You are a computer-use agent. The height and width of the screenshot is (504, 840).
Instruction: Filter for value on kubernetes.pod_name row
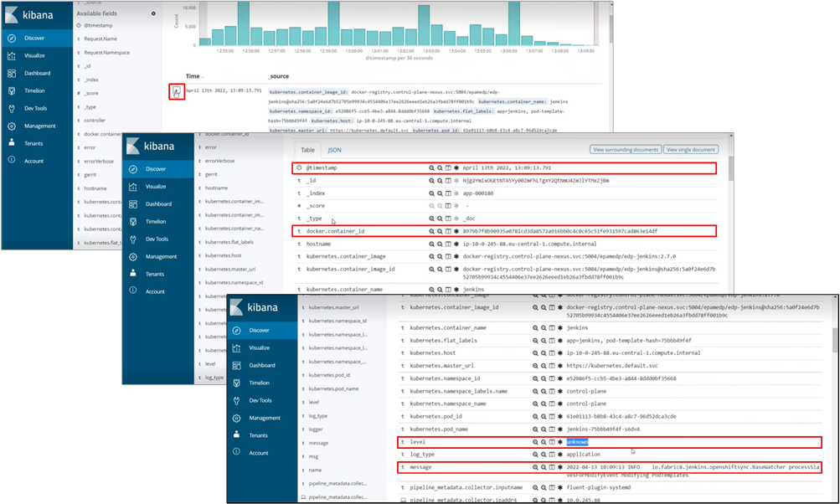click(535, 429)
